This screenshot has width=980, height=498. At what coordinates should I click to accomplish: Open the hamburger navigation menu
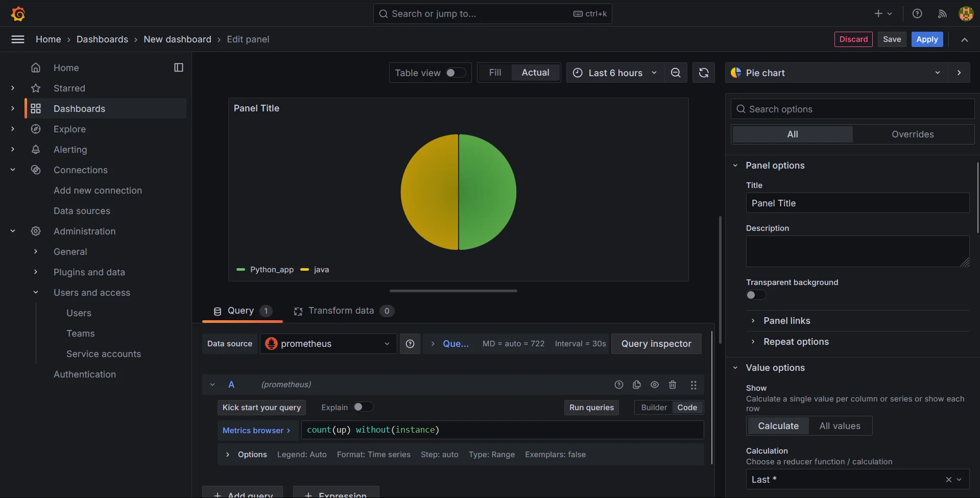18,39
